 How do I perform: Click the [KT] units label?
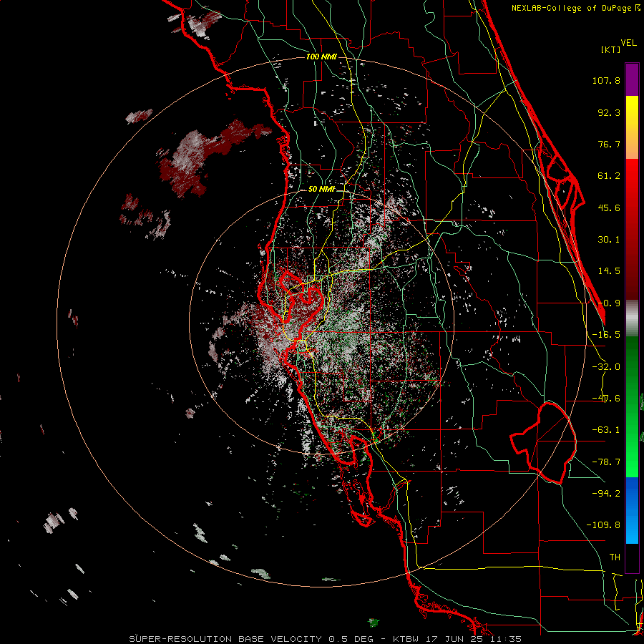[611, 49]
